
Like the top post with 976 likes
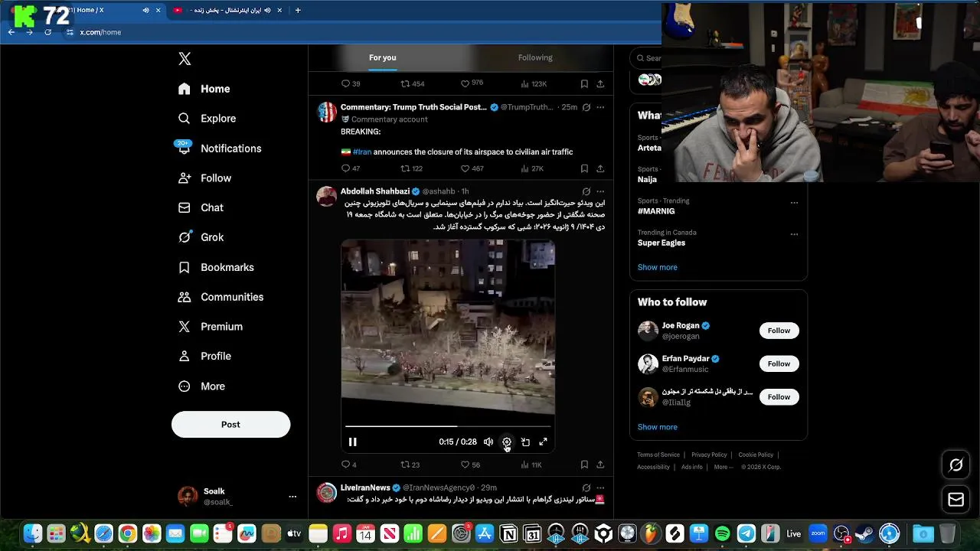point(472,83)
